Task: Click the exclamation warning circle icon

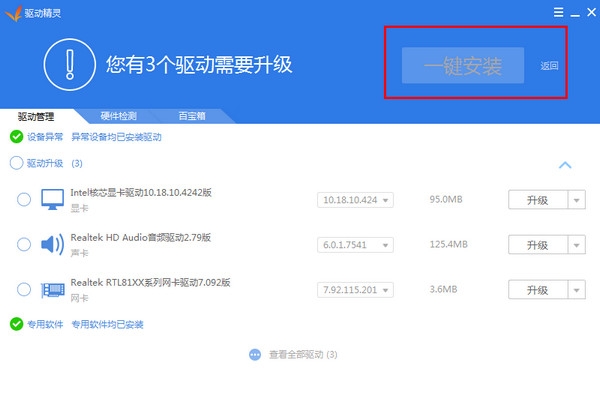Action: click(69, 65)
